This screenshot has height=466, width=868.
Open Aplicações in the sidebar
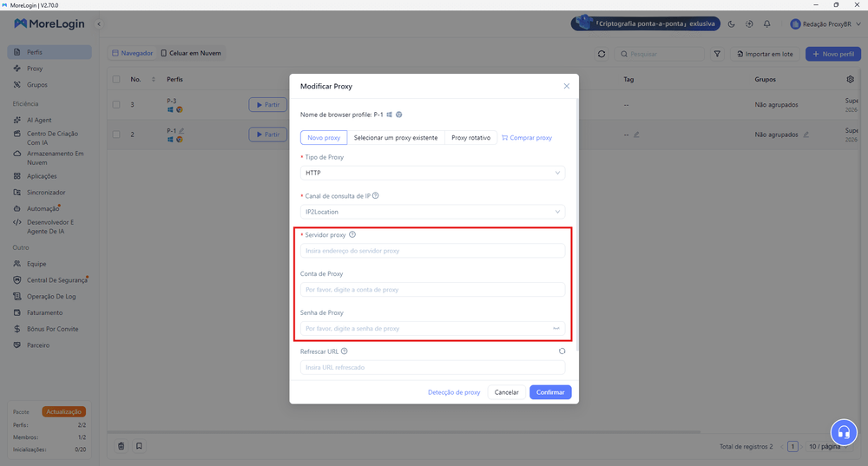(49, 176)
